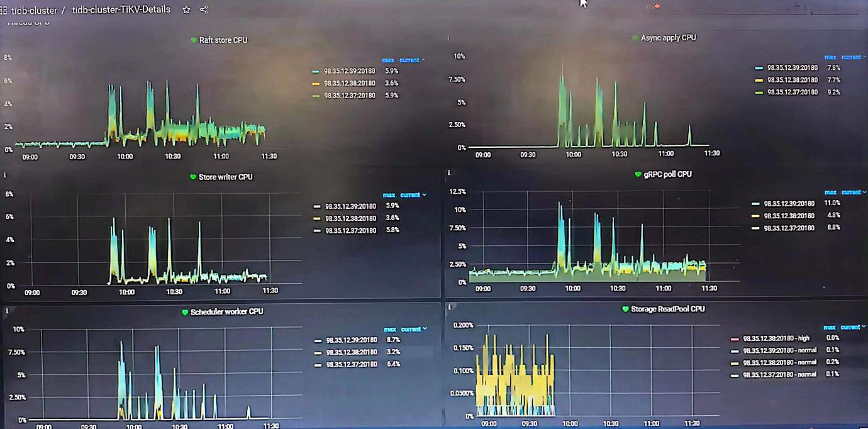Click the green heart beside Scheduler worker CPU
868x429 pixels.
tap(185, 312)
